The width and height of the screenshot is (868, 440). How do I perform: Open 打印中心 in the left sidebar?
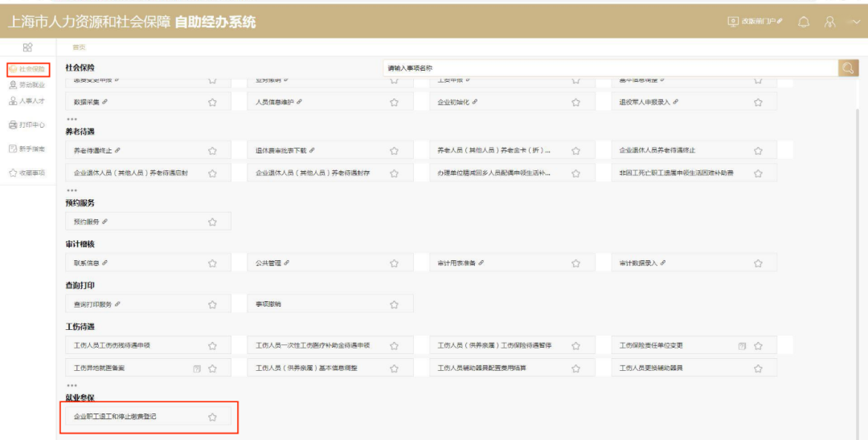click(x=27, y=125)
